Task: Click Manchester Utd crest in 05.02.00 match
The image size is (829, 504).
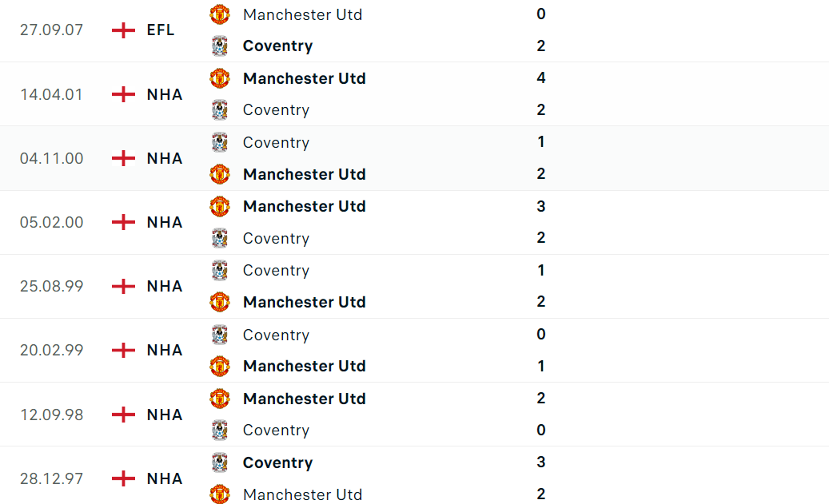Action: 220,206
